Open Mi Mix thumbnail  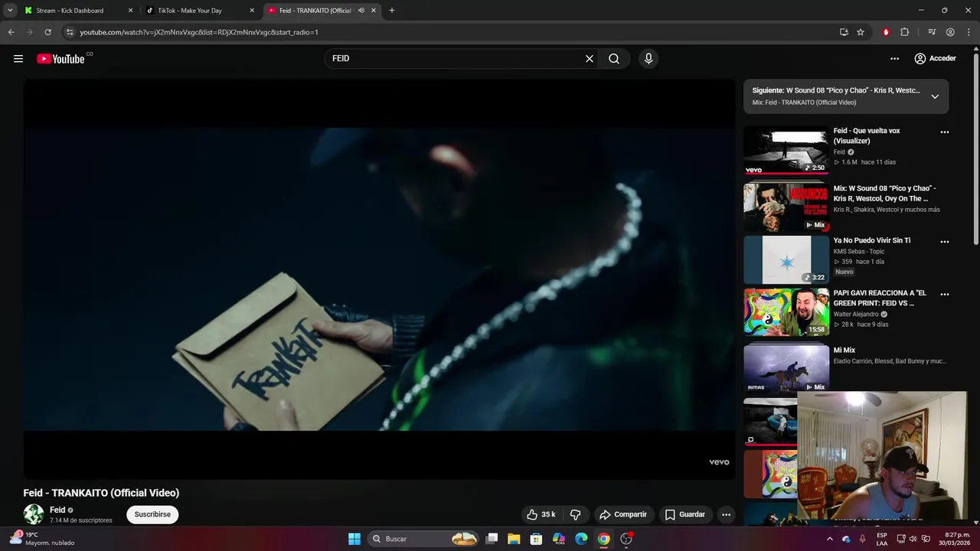point(786,368)
